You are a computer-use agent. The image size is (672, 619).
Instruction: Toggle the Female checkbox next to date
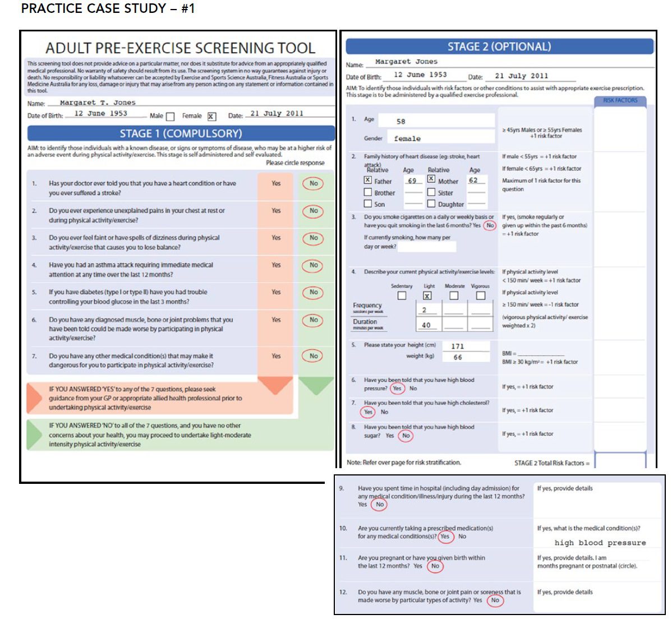coord(211,117)
